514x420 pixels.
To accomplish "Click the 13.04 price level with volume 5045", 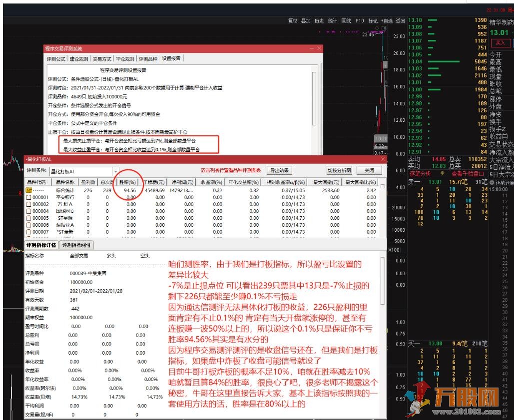I will pos(448,61).
